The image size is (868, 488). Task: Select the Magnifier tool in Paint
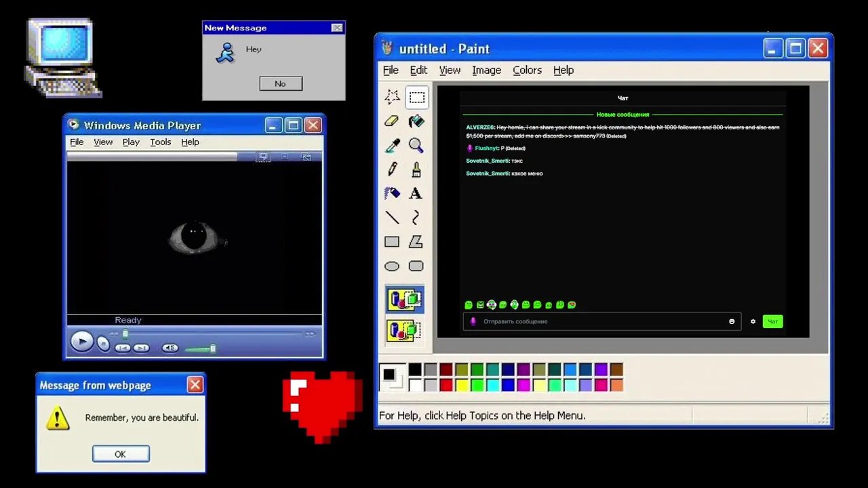(x=416, y=145)
